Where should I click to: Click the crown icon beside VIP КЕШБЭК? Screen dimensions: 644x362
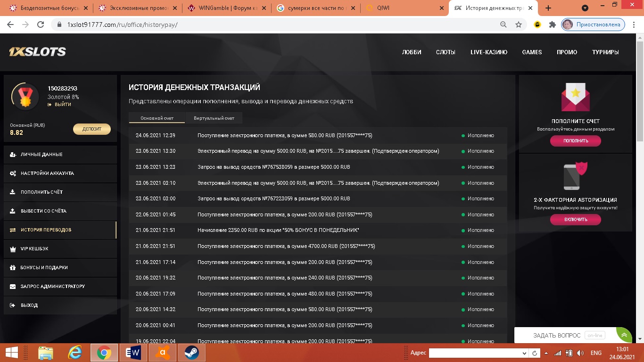[x=12, y=249]
